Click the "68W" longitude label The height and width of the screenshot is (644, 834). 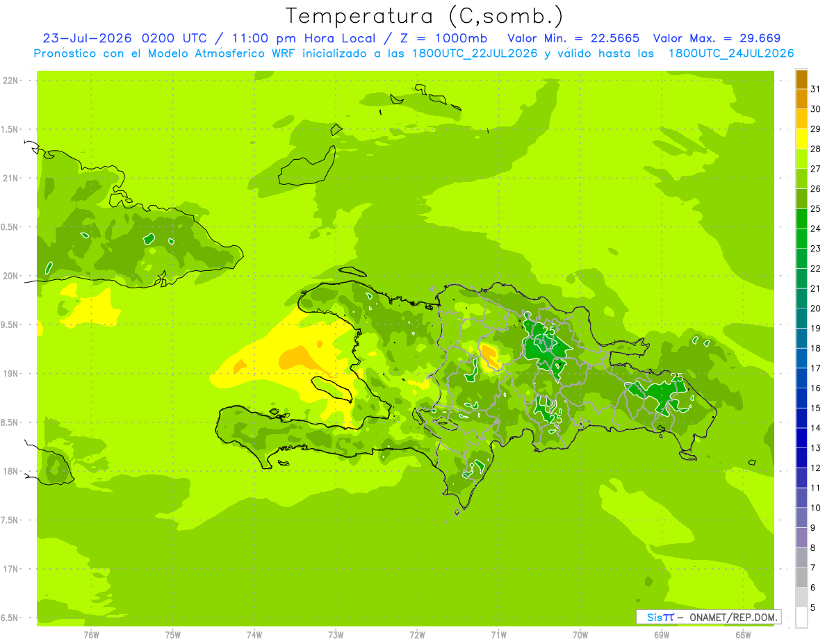coord(743,634)
